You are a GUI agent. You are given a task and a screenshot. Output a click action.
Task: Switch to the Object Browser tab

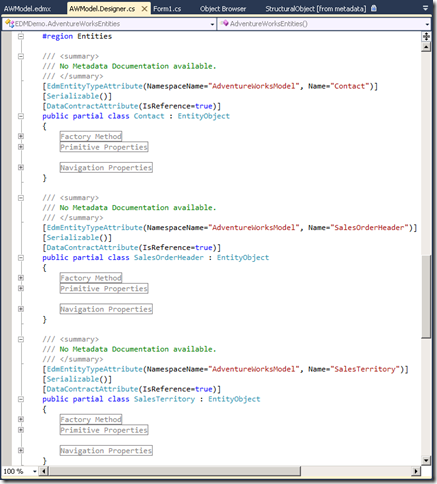pos(223,9)
